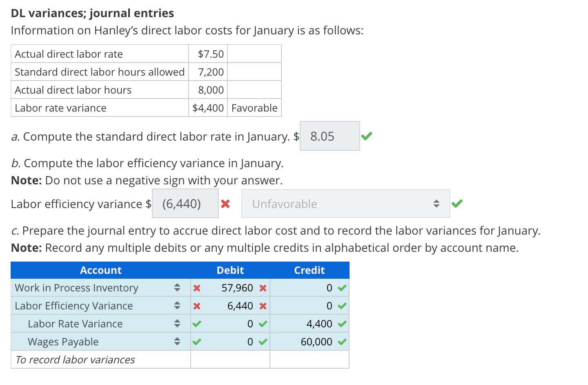This screenshot has height=385, width=588.
Task: Click the Labor rate variance Favorable cell
Action: (254, 107)
